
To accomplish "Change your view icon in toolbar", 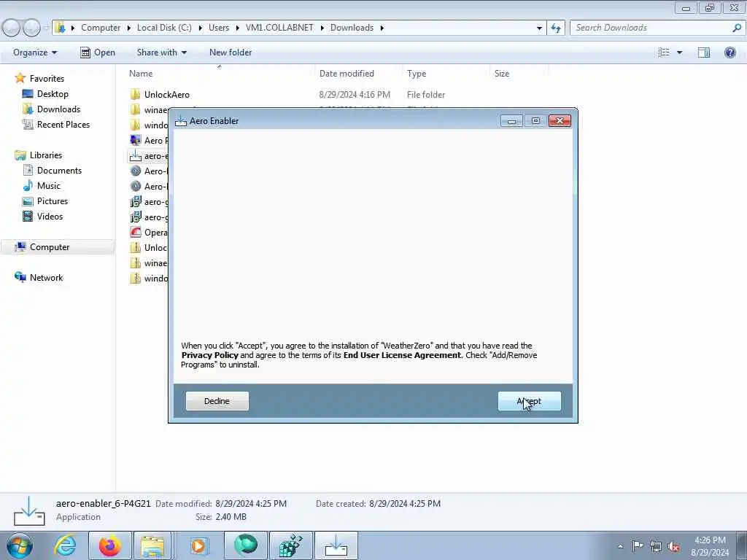I will pyautogui.click(x=664, y=52).
